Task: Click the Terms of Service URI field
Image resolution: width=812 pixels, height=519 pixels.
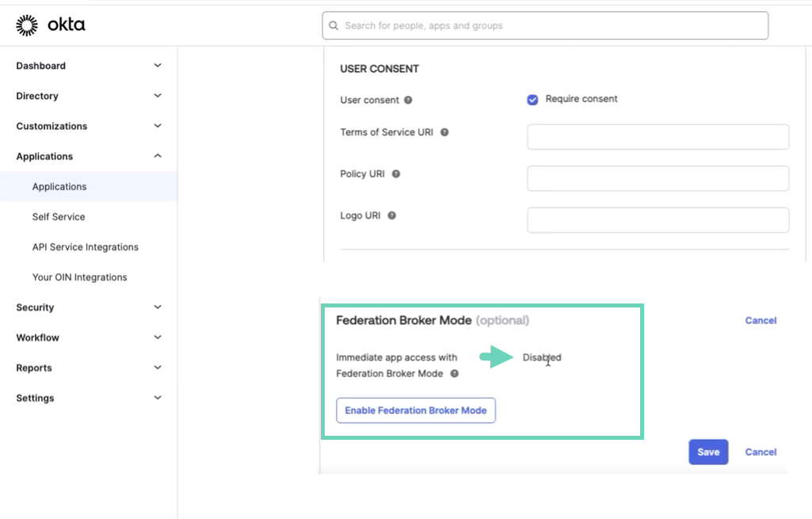Action: [658, 137]
